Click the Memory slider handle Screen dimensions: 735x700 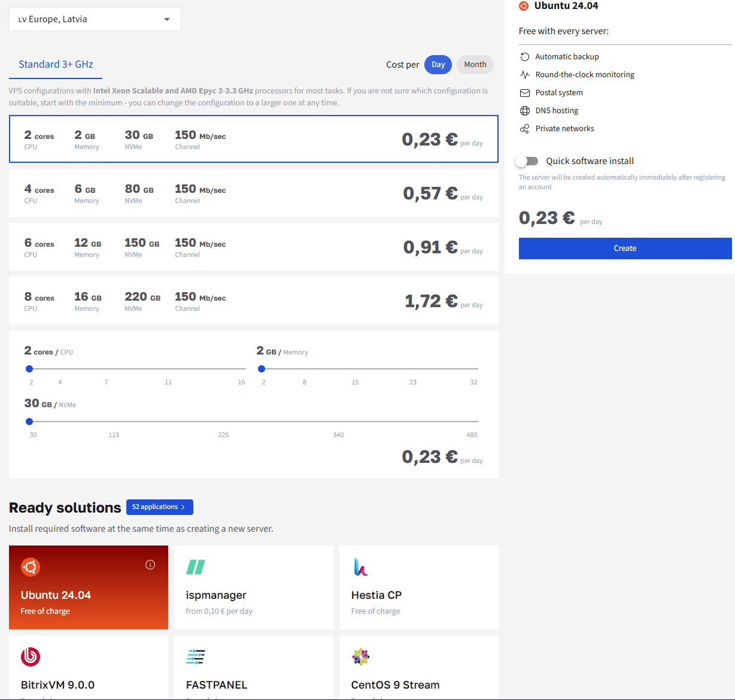262,369
